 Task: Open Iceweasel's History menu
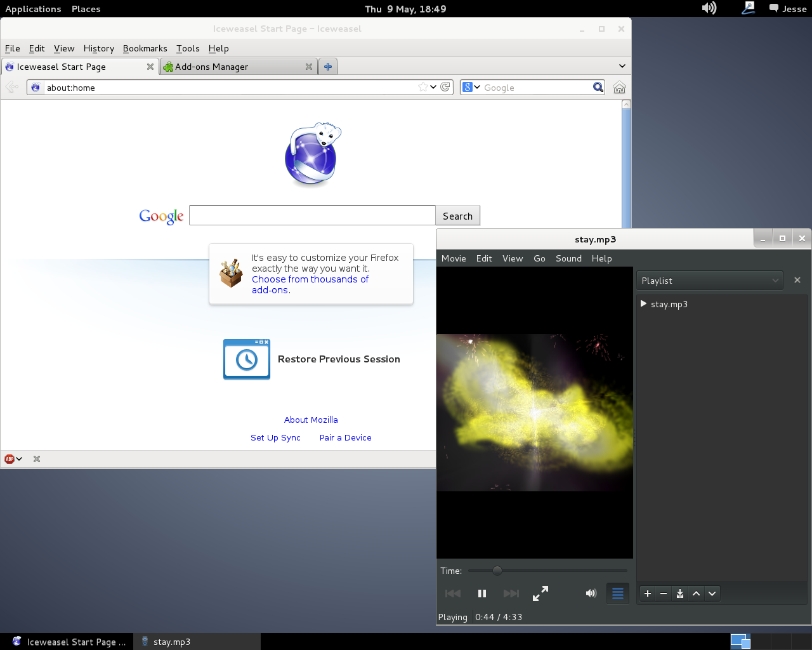tap(99, 48)
